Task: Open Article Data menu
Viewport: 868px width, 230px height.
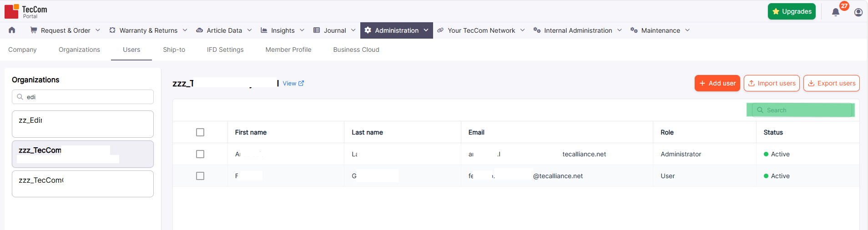Action: coord(224,30)
